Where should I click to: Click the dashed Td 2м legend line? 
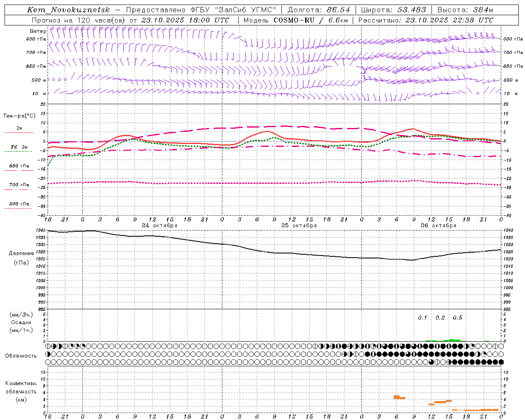pyautogui.click(x=18, y=151)
